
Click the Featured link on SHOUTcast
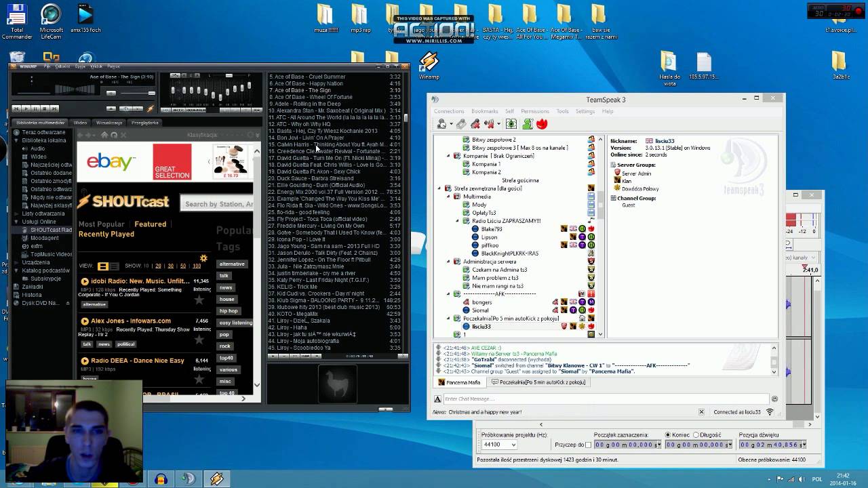click(150, 224)
